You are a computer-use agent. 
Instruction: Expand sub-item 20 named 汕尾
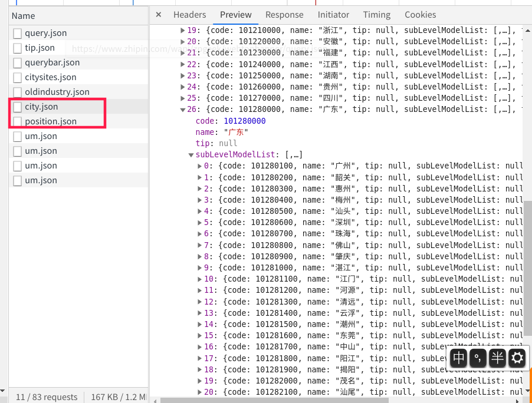pyautogui.click(x=199, y=392)
